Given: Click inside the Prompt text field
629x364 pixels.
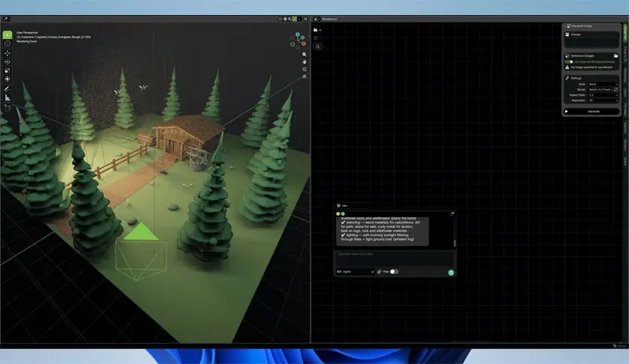Looking at the screenshot, I should pyautogui.click(x=591, y=41).
